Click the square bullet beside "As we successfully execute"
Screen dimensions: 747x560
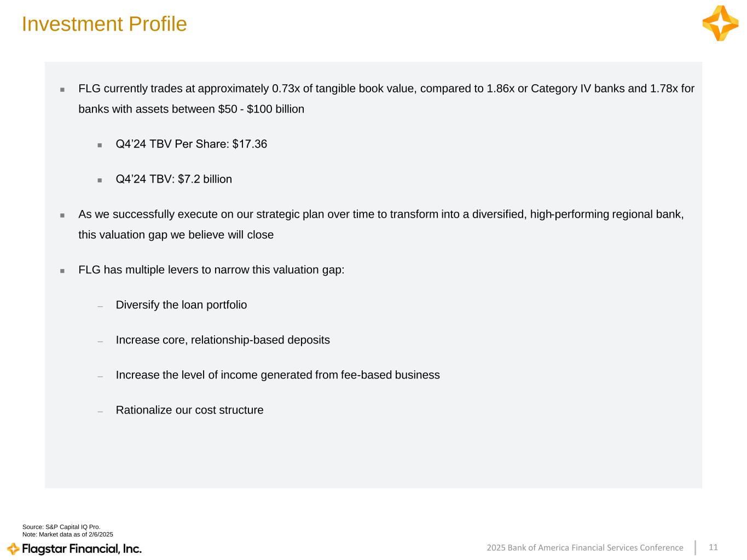[x=62, y=215]
